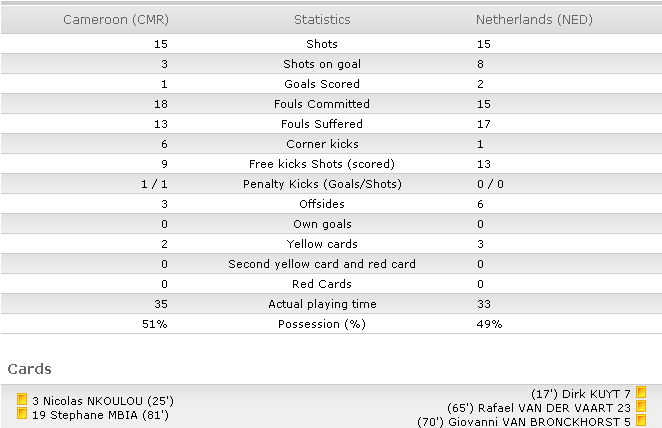Click yellow card icon next to VAN BRONCKHORST
Viewport: 662px width, 428px height.
(641, 420)
